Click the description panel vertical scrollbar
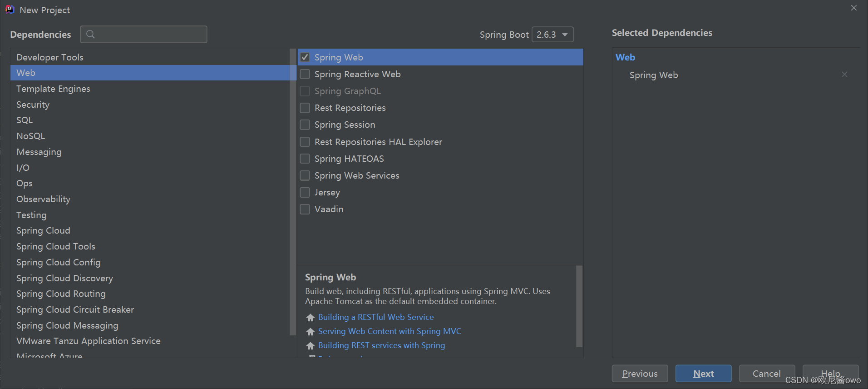The width and height of the screenshot is (868, 389). [579, 307]
